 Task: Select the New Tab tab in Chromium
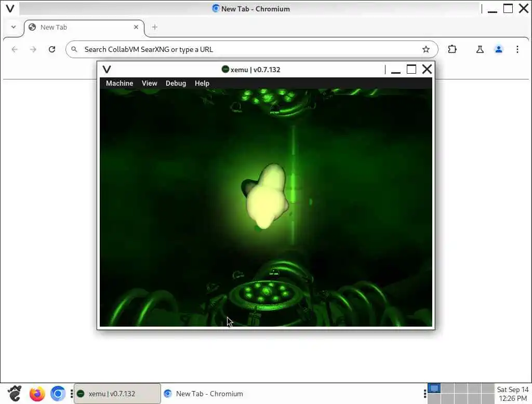84,27
